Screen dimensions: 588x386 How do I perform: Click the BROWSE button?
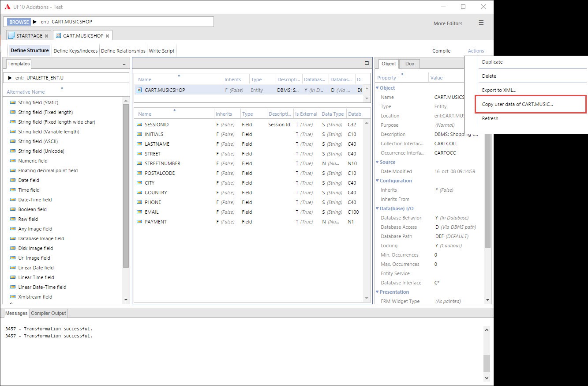[18, 21]
